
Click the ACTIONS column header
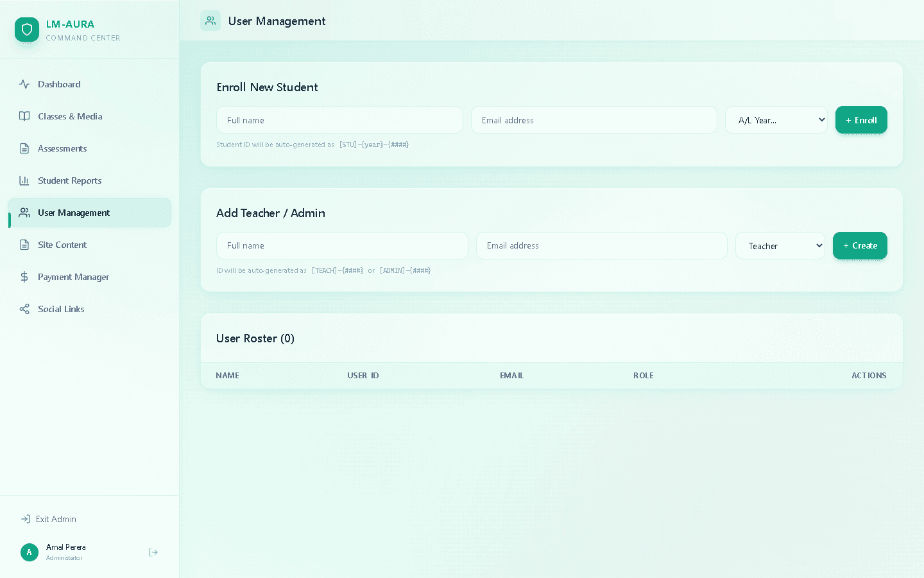click(869, 376)
